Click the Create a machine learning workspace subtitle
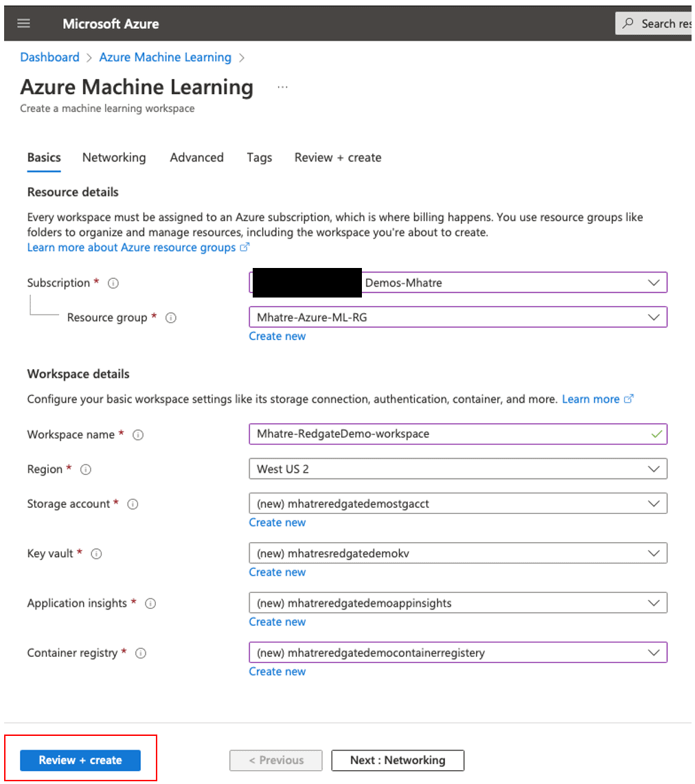Screen dimensions: 695x784 [x=107, y=109]
